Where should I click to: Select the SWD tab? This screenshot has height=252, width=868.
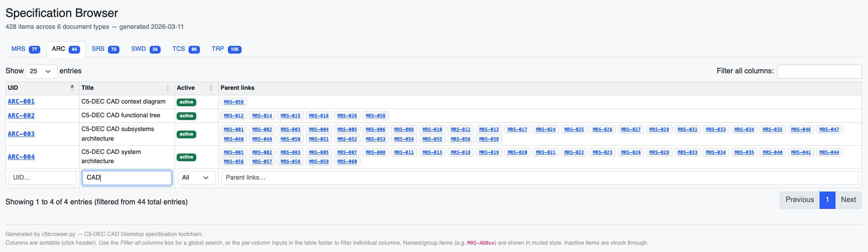[146, 49]
